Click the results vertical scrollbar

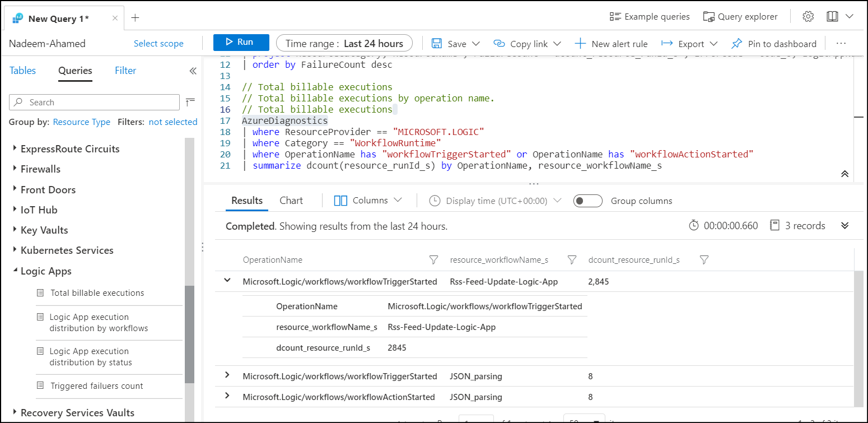pyautogui.click(x=859, y=338)
